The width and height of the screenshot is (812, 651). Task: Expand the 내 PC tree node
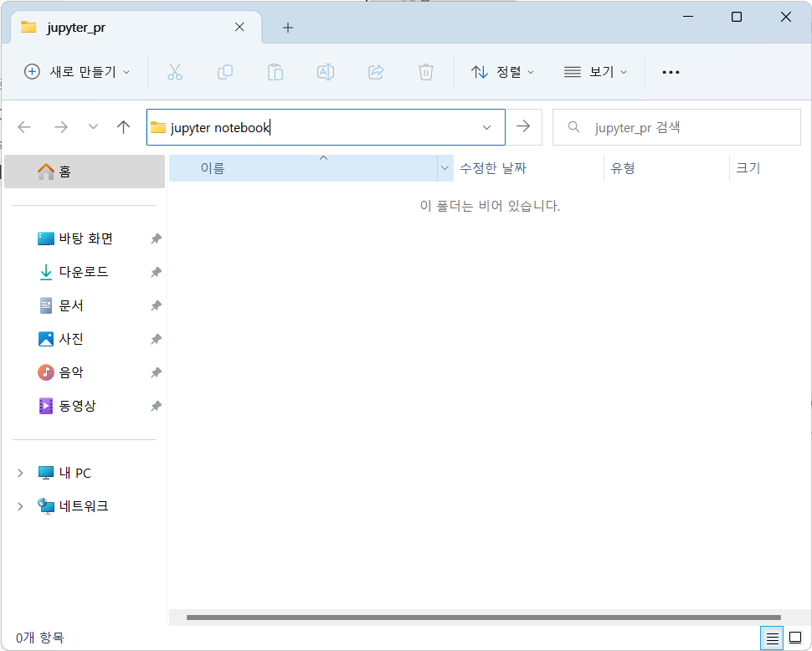click(20, 473)
